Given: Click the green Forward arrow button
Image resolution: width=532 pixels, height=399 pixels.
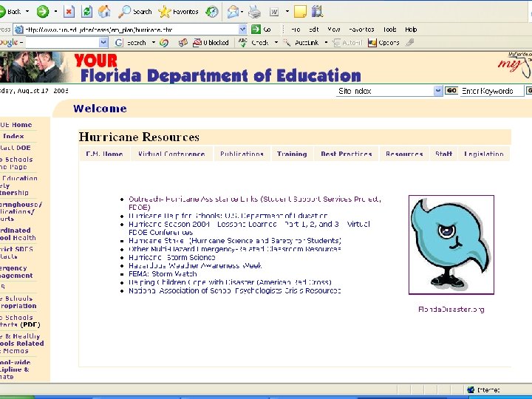Looking at the screenshot, I should tap(43, 12).
